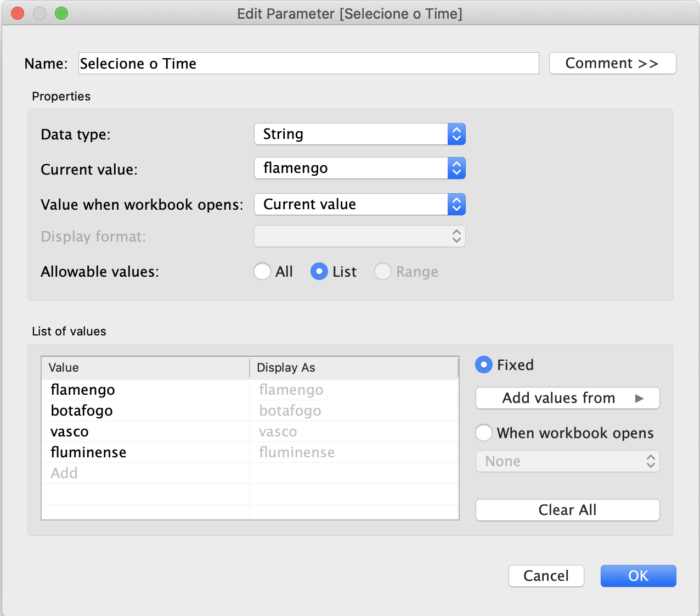The image size is (700, 616).
Task: Click the Add row to add a value
Action: (x=145, y=473)
